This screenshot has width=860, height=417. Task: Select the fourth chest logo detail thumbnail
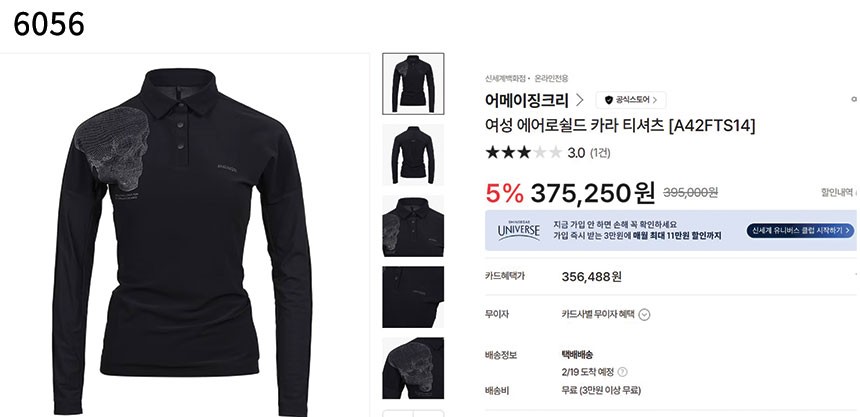(413, 297)
